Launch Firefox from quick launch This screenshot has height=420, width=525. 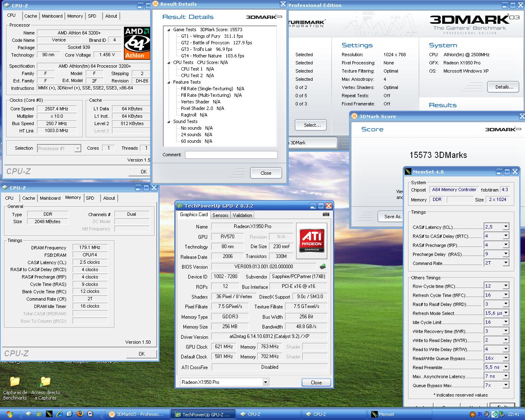80,414
